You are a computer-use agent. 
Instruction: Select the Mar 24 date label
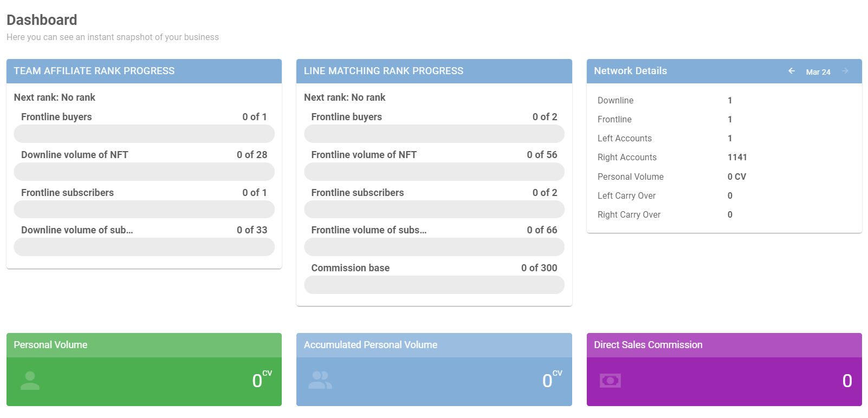point(818,72)
